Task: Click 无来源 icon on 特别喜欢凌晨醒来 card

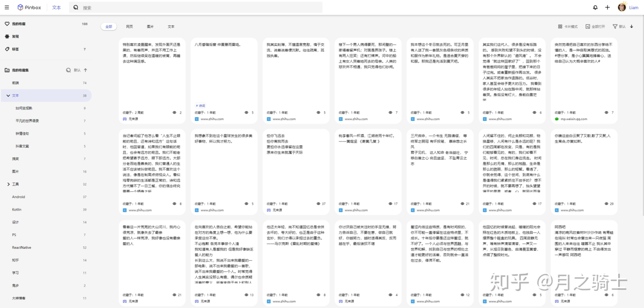Action: pyautogui.click(x=125, y=119)
